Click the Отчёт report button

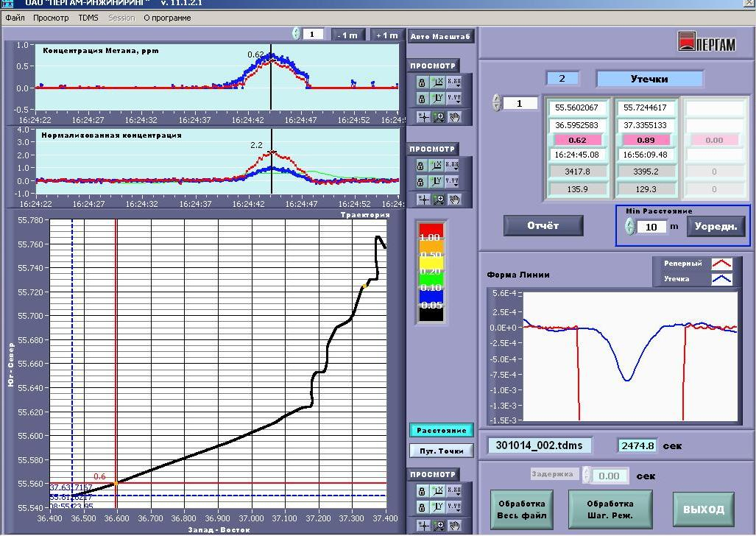(543, 225)
